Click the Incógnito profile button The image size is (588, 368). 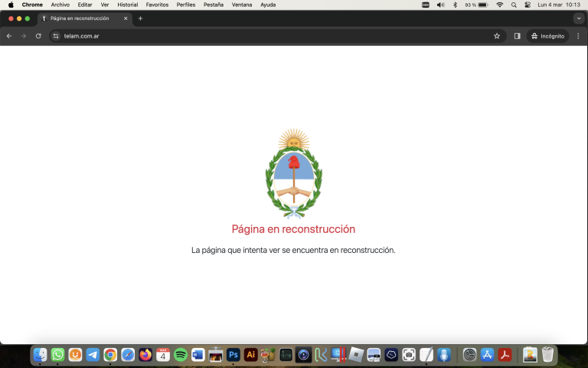pos(547,36)
